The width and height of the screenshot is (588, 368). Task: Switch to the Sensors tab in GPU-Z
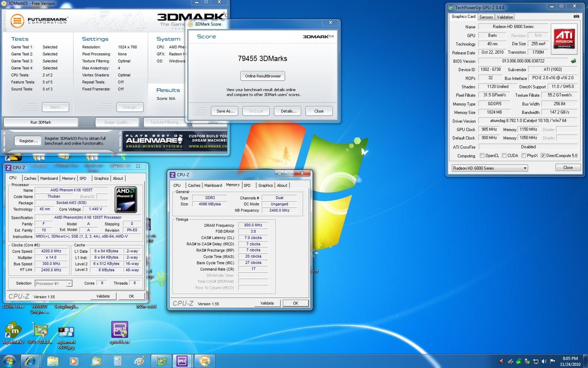486,17
